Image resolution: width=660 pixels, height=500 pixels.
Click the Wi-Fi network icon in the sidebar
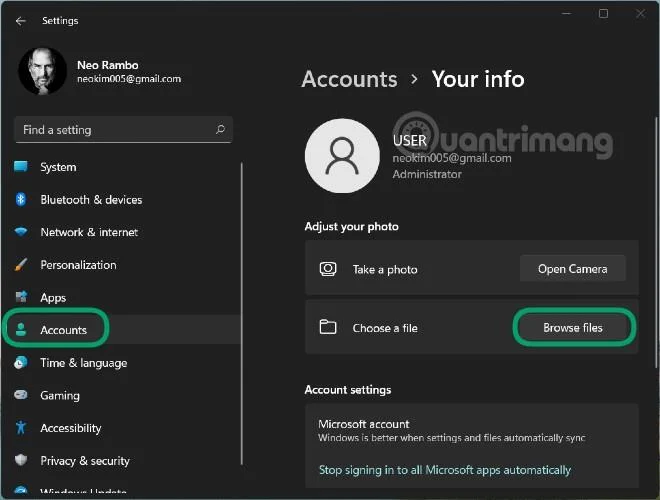pyautogui.click(x=21, y=231)
